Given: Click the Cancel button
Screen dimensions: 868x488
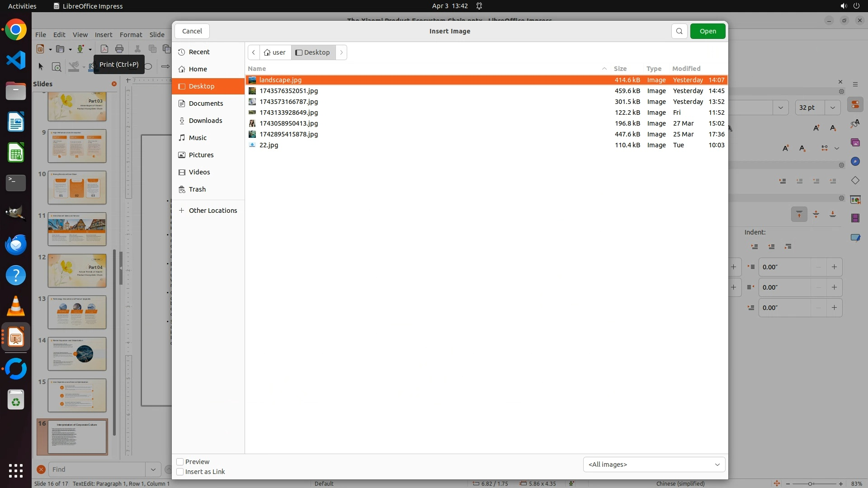Looking at the screenshot, I should click(x=192, y=31).
